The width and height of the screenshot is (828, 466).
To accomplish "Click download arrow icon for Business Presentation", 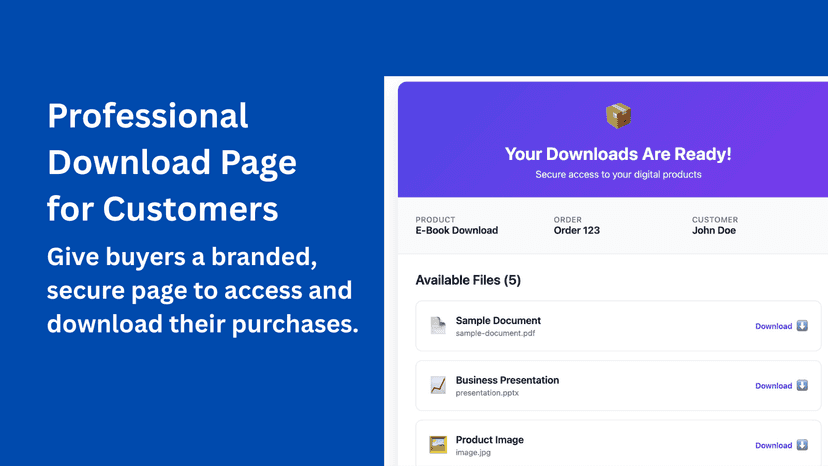I will (802, 385).
